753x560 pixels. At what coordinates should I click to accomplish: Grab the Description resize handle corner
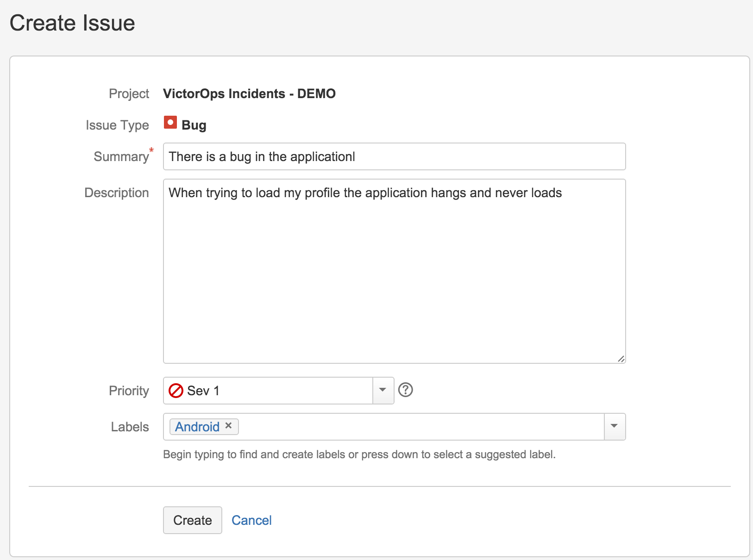point(621,359)
